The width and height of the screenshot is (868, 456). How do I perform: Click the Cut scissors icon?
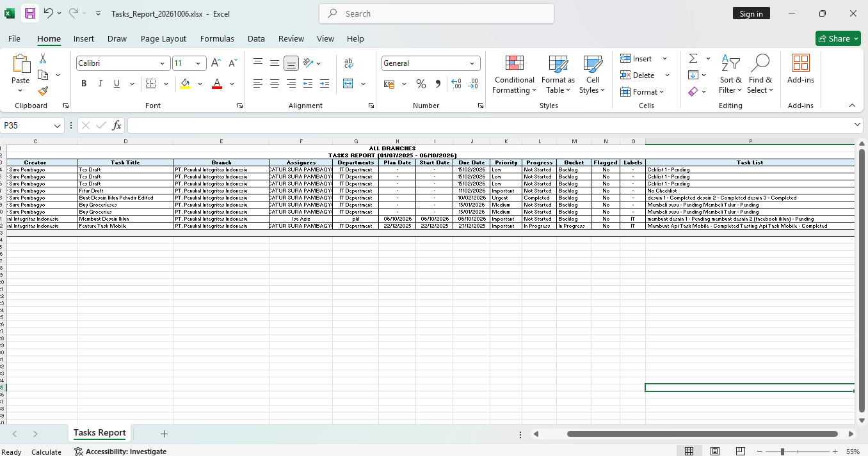43,59
